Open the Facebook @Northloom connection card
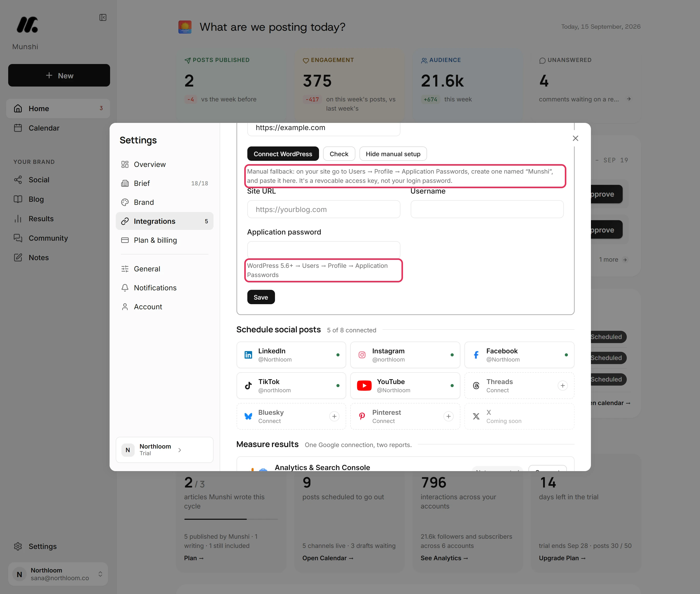Viewport: 700px width, 594px height. 519,355
